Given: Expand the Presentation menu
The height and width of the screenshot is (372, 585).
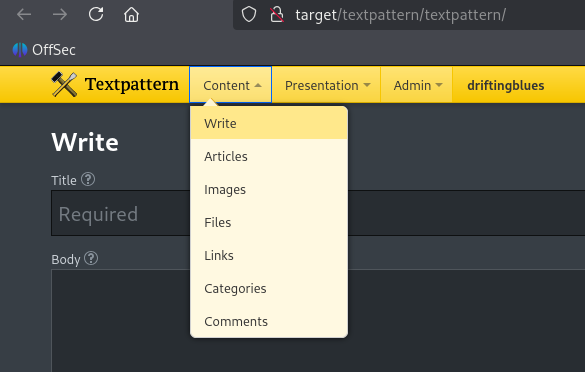Looking at the screenshot, I should click(327, 85).
